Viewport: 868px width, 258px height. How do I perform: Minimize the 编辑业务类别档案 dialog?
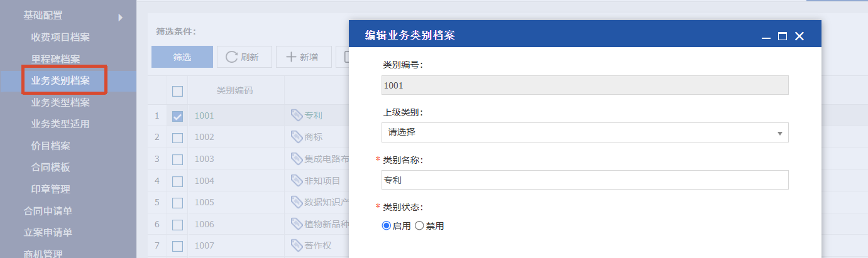(x=766, y=37)
